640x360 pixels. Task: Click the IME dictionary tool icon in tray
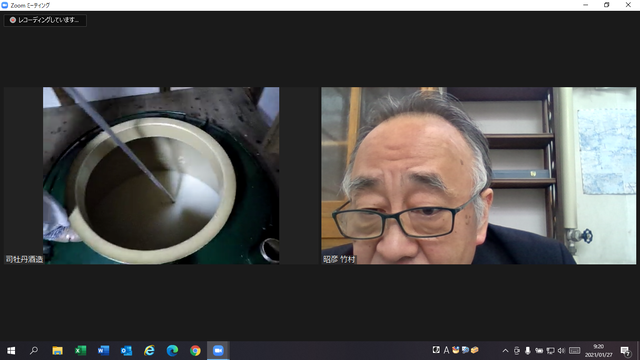(x=465, y=350)
